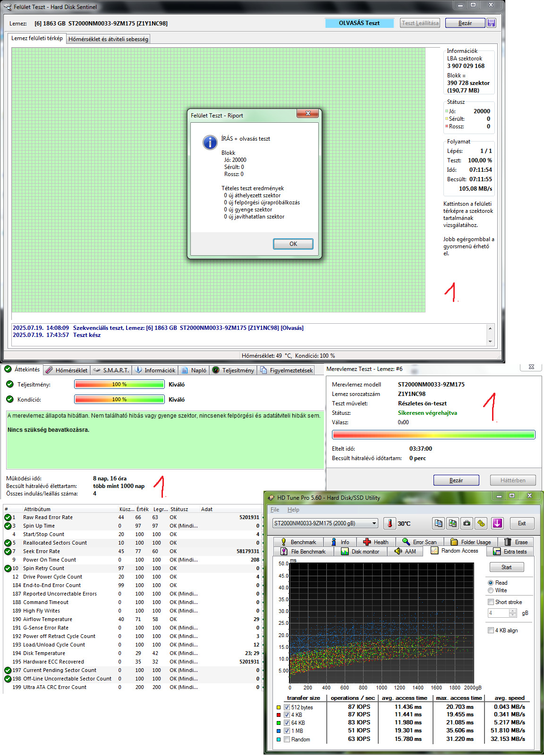Open the Információk tab
The image size is (544, 756).
pos(155,370)
